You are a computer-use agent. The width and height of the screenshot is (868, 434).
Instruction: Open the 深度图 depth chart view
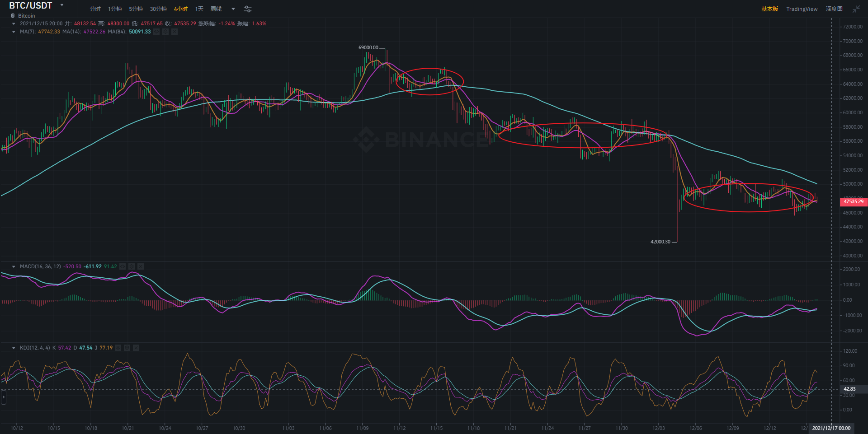834,9
